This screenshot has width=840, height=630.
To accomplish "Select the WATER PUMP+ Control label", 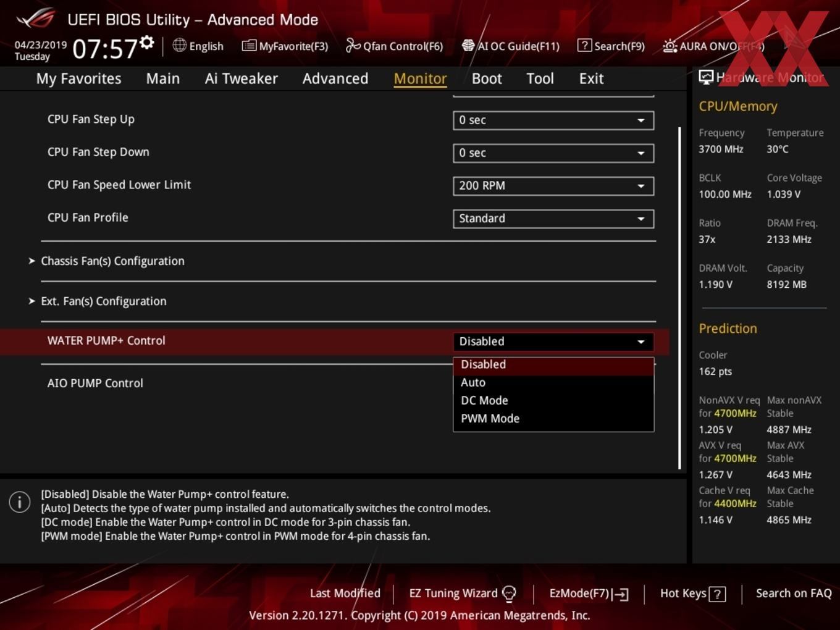I will tap(106, 340).
